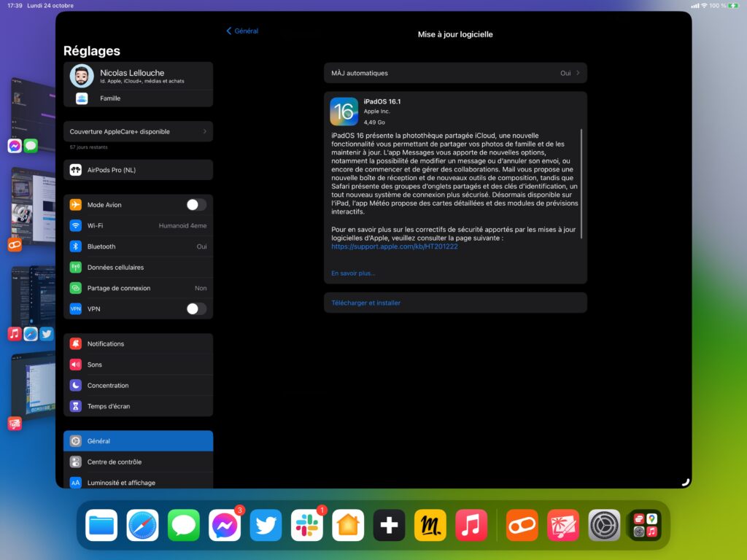Image resolution: width=747 pixels, height=560 pixels.
Task: Open Messenger with 3 notifications
Action: click(x=225, y=525)
